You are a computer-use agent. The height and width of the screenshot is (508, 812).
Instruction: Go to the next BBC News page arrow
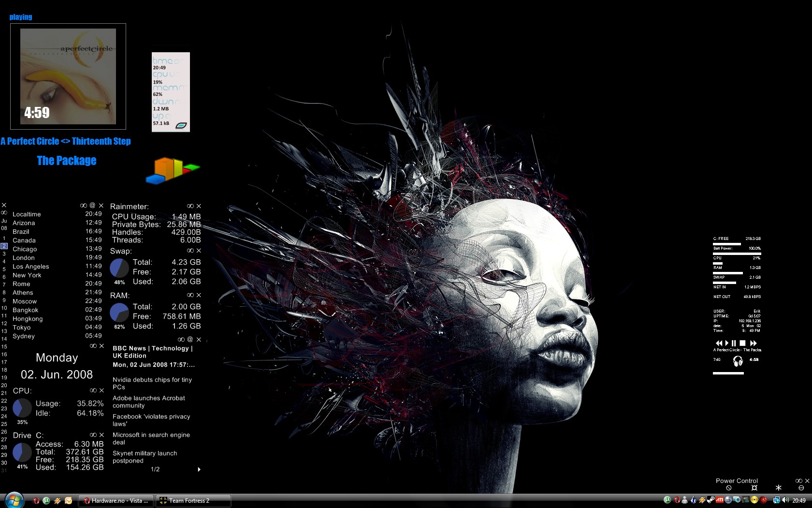point(199,469)
